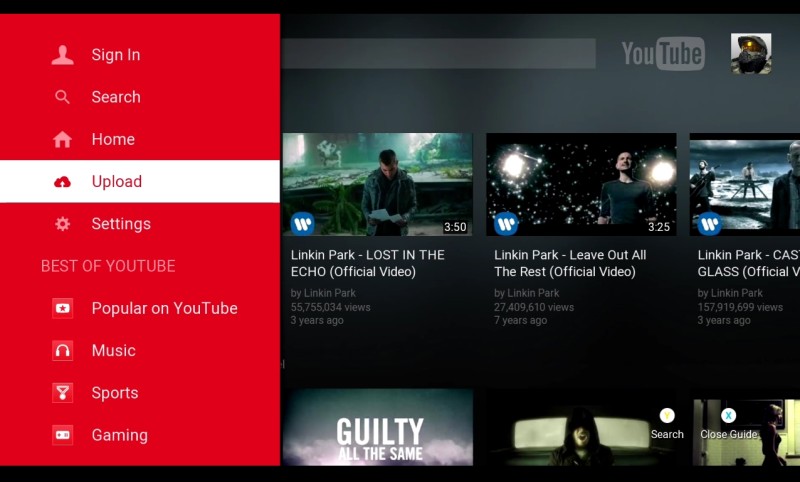Open the LOST IN THE ECHO video thumbnail
The height and width of the screenshot is (482, 800).
tap(378, 185)
